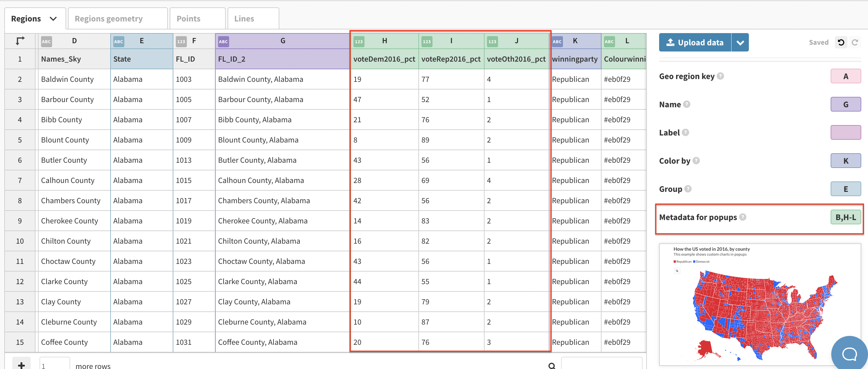Open help tooltip beside Name
Viewport: 868px width, 369px height.
[x=686, y=105]
